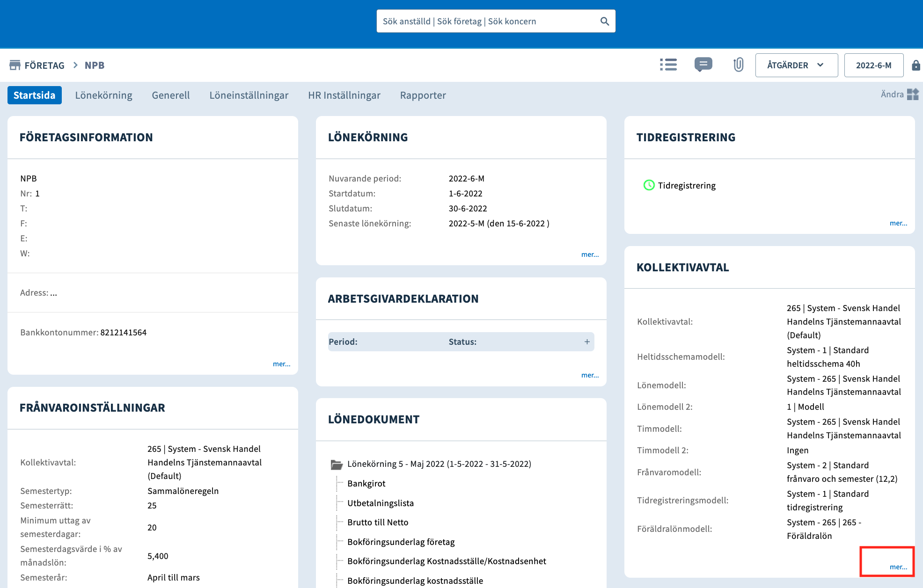Click the FRÅNVAROINSTÄLLNINGAR card heading
Screen dimensions: 923x588
(92, 408)
